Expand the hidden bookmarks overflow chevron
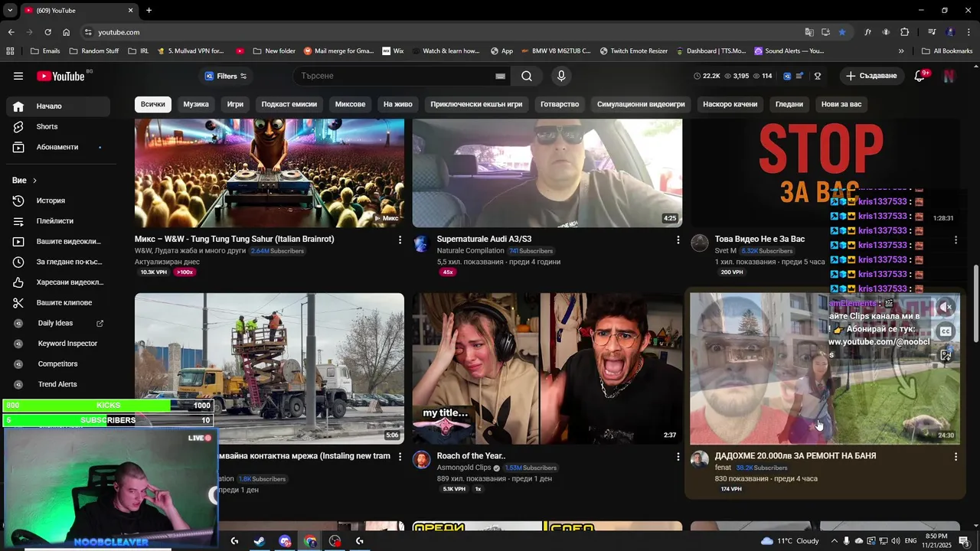980x551 pixels. coord(901,51)
